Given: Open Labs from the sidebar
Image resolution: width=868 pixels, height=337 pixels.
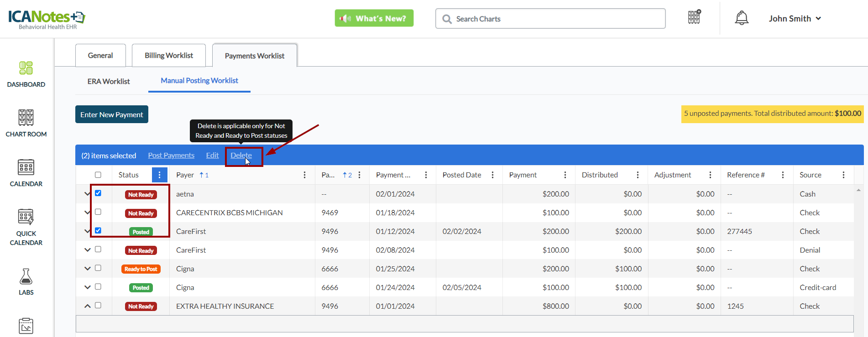Looking at the screenshot, I should tap(26, 282).
